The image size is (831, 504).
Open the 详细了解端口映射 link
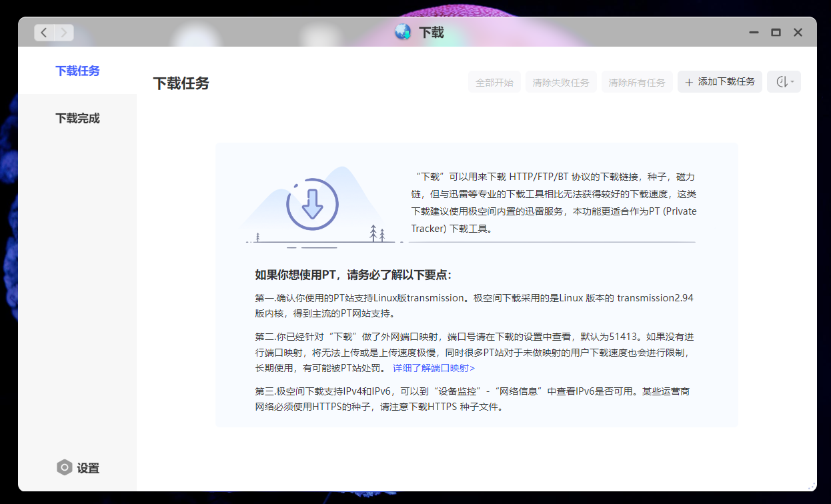[434, 368]
